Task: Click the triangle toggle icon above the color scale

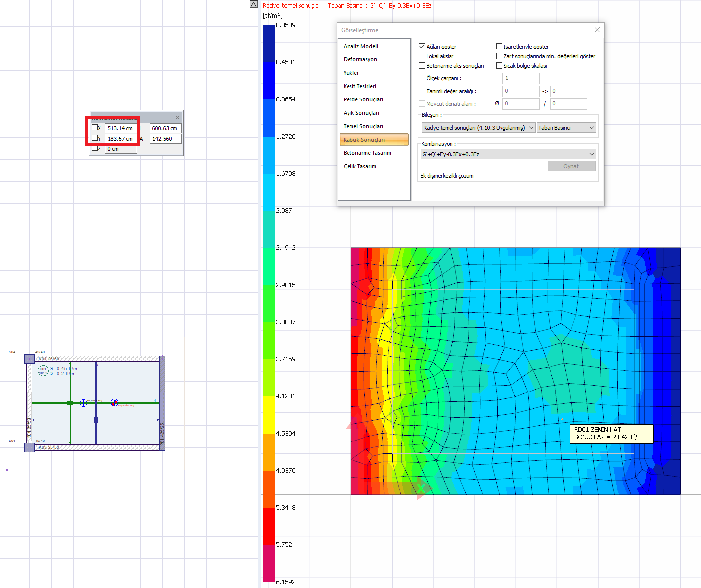Action: click(x=254, y=4)
